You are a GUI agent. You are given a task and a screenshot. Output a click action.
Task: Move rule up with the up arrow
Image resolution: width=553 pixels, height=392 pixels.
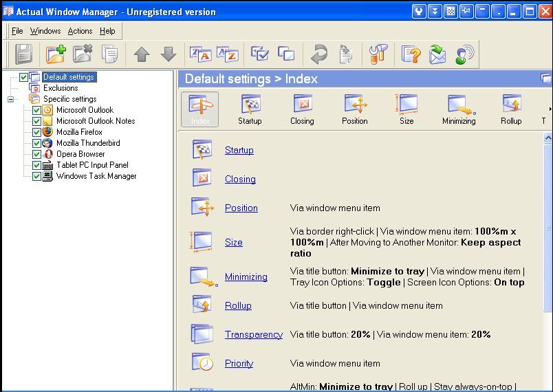(142, 54)
